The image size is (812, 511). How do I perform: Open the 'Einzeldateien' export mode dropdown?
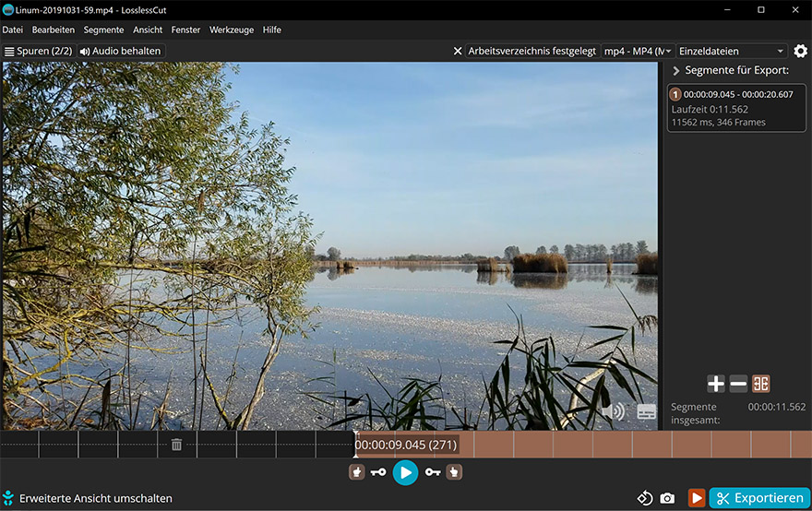click(x=732, y=52)
